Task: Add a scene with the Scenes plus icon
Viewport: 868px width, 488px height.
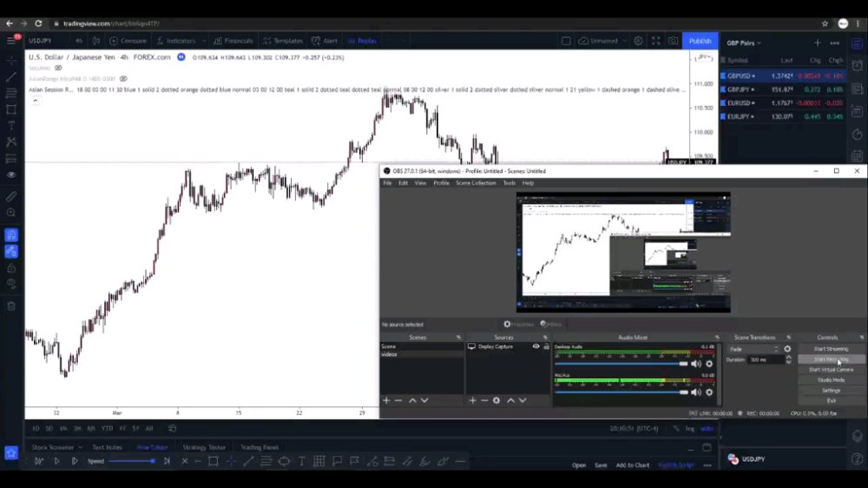Action: pos(386,400)
